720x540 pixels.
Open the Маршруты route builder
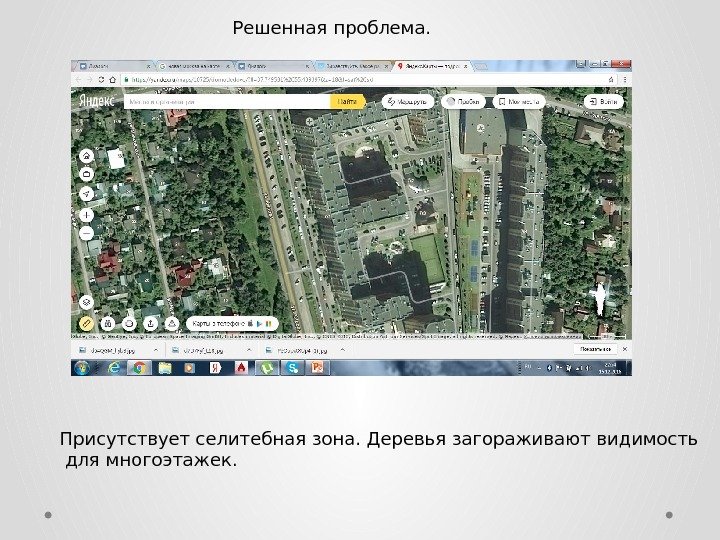407,101
